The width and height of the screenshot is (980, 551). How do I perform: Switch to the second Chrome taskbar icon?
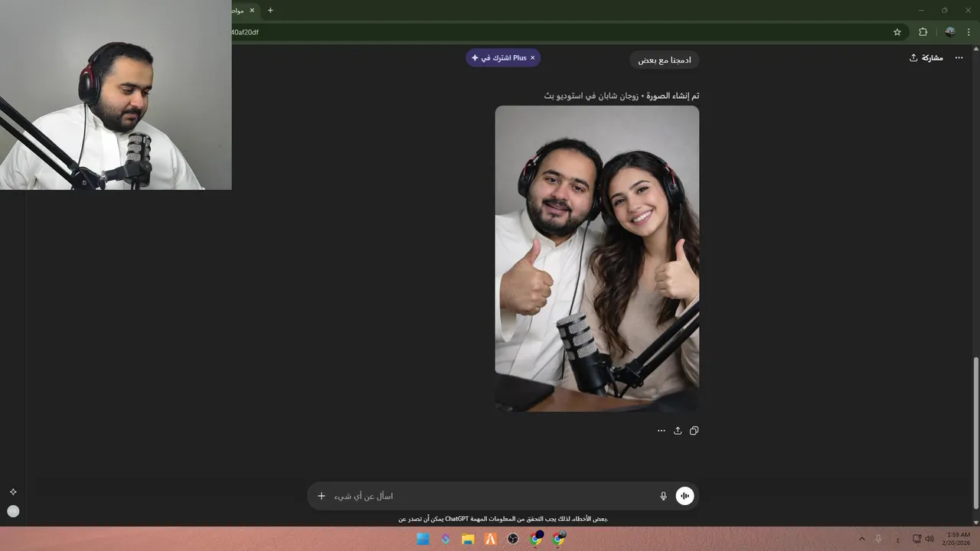559,539
